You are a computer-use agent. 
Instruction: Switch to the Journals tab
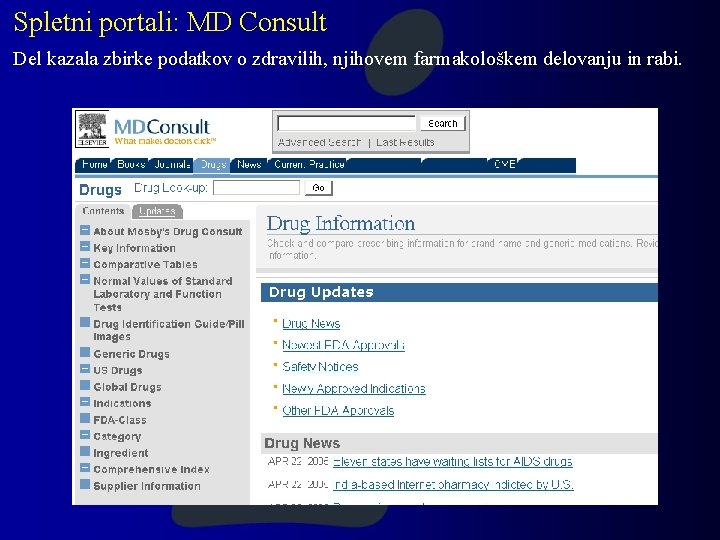(172, 165)
